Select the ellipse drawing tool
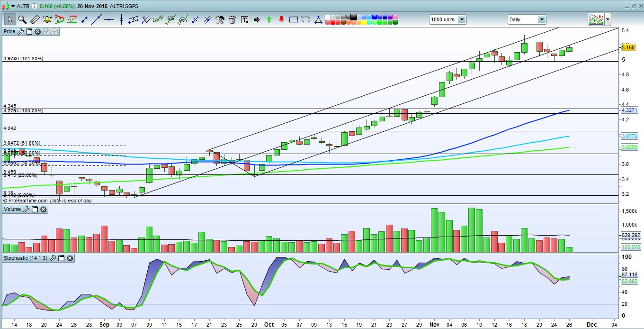 click(x=306, y=19)
